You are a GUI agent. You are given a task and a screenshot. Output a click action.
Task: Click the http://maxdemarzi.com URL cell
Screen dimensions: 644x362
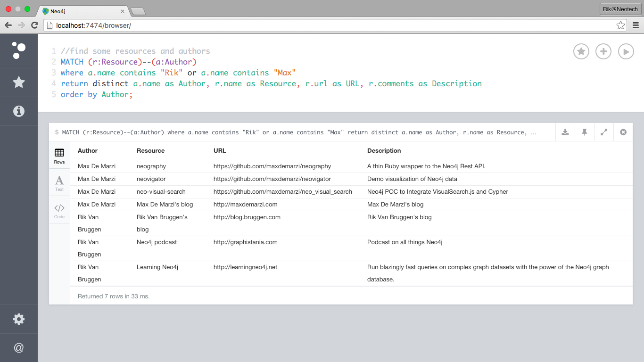pos(246,205)
